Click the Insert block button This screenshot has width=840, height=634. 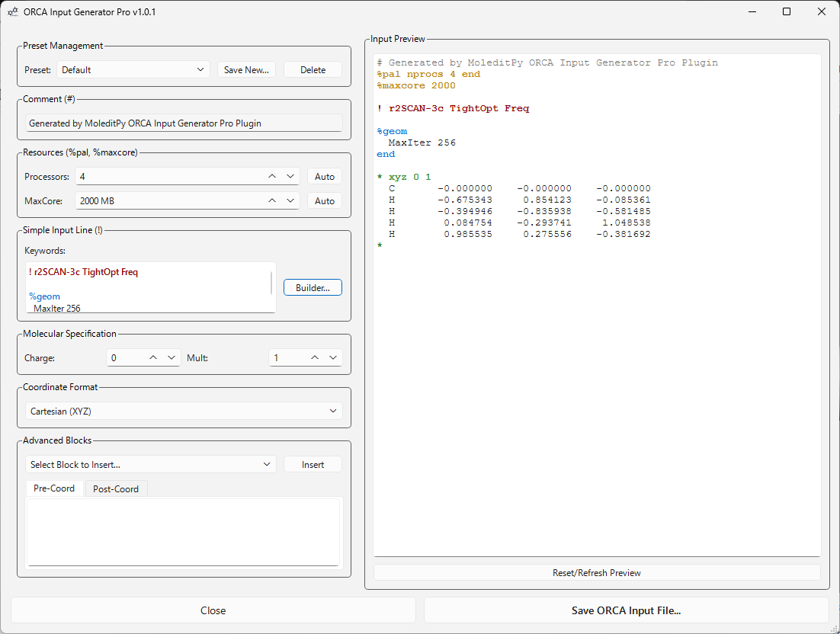(313, 465)
